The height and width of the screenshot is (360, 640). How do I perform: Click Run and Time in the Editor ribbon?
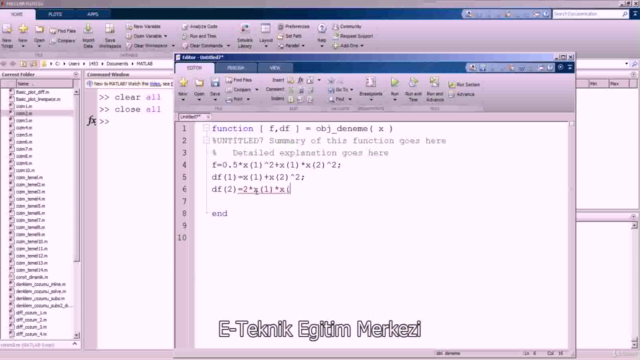tap(413, 90)
